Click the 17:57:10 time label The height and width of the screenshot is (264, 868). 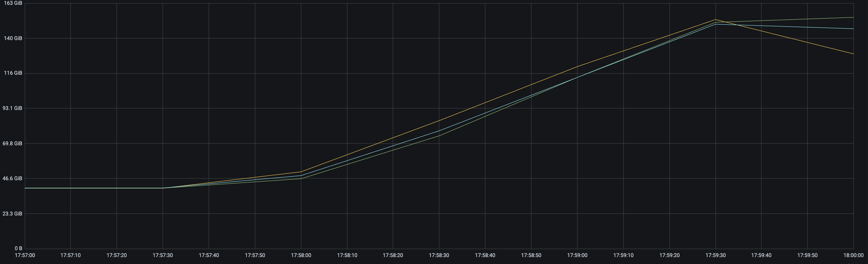click(71, 255)
